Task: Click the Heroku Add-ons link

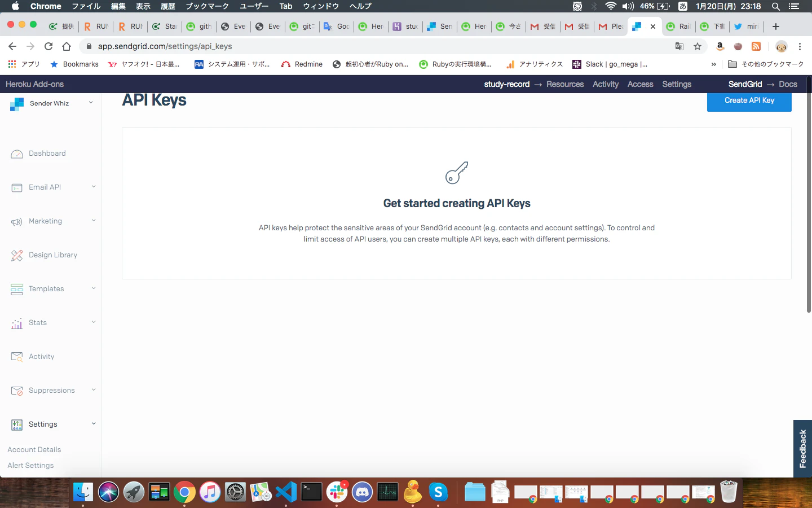Action: point(34,84)
